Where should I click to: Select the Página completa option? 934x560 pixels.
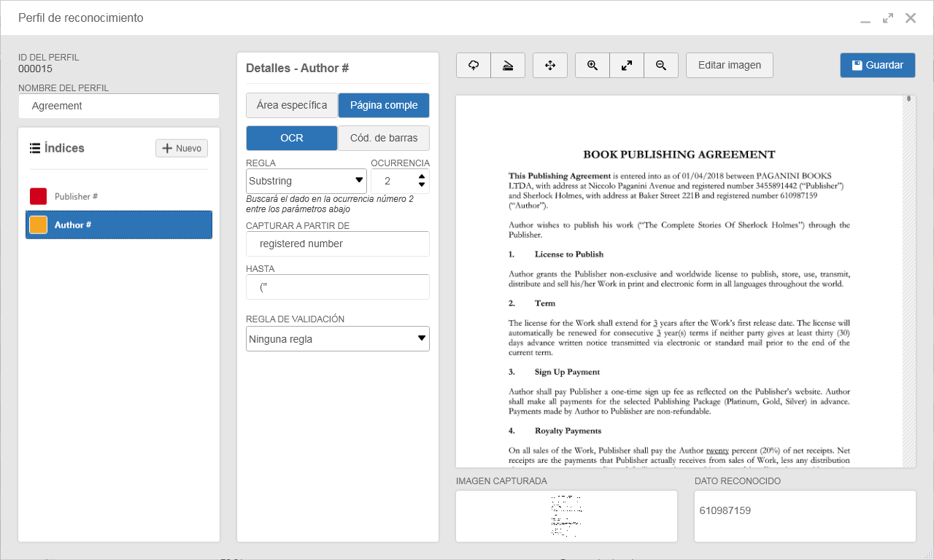pos(384,105)
